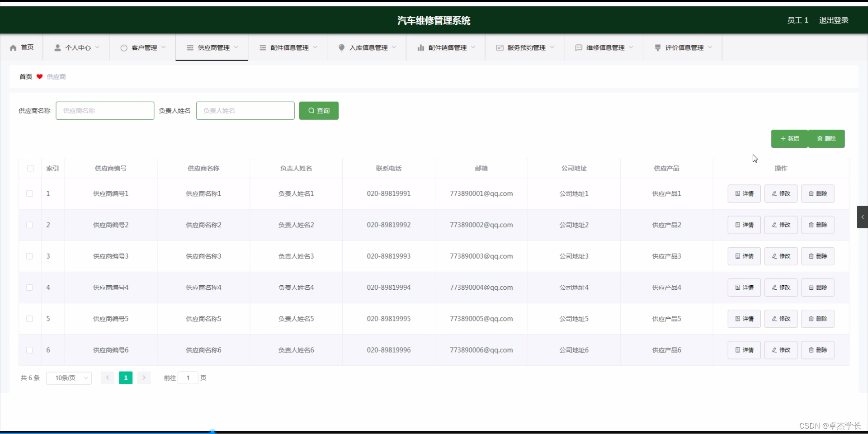Image resolution: width=868 pixels, height=434 pixels.
Task: Open the 首页 home icon in navbar
Action: 13,47
